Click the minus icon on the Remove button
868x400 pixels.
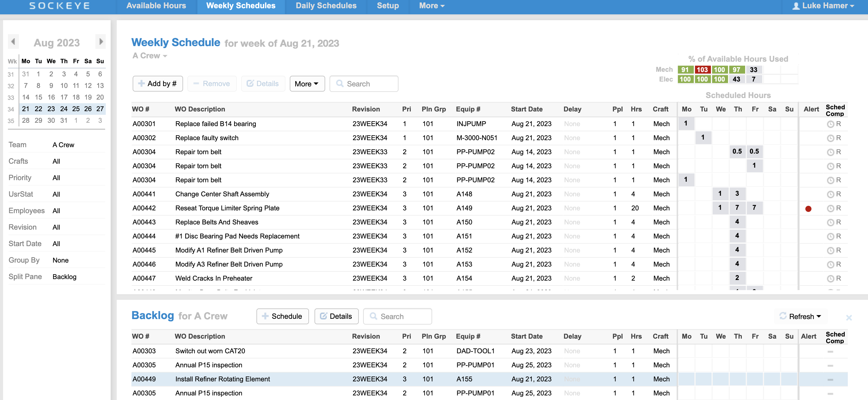[197, 83]
